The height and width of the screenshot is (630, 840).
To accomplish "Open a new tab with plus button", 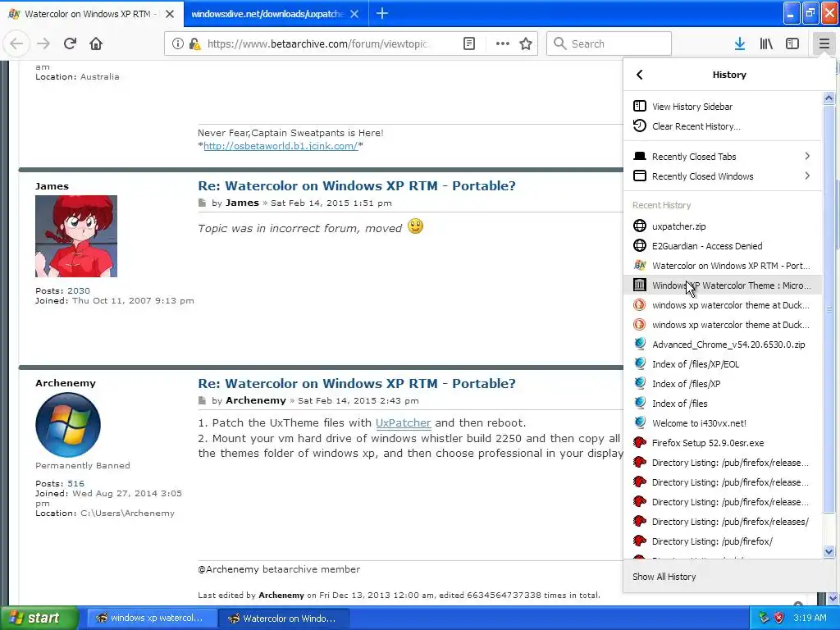I will click(x=382, y=13).
